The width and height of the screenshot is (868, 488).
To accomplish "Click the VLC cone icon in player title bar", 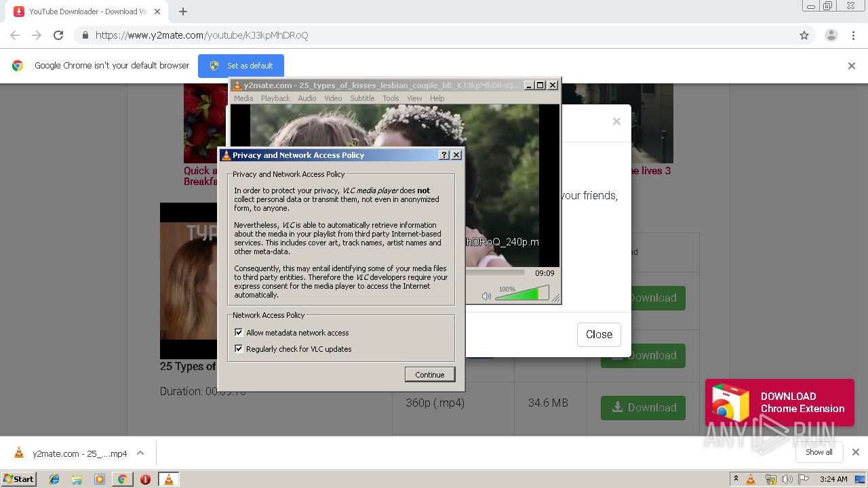I will point(237,85).
